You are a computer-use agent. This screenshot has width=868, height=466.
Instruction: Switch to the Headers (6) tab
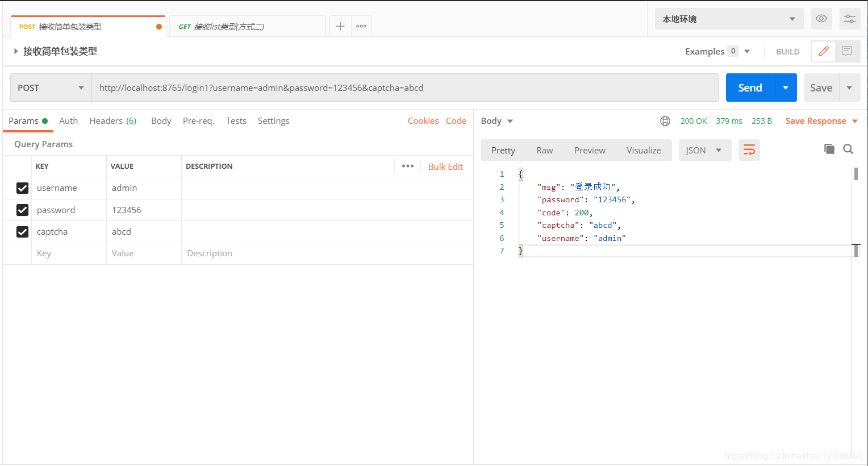click(x=112, y=121)
